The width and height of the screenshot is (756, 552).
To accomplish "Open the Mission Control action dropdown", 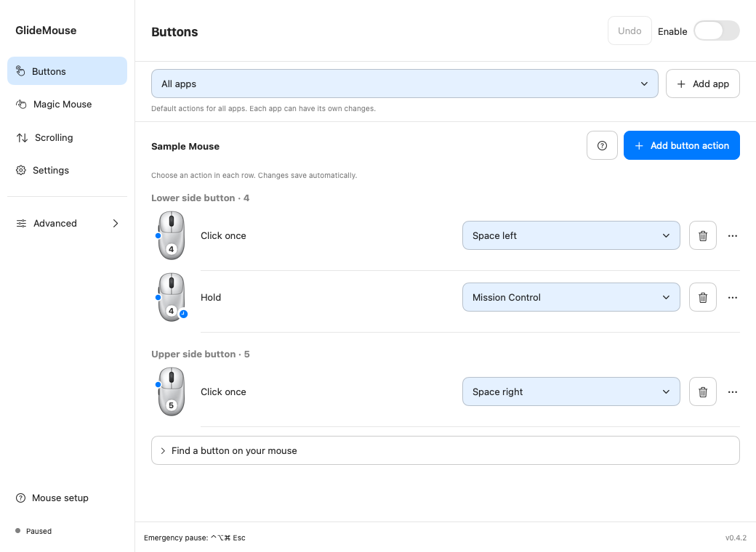I will pos(571,297).
